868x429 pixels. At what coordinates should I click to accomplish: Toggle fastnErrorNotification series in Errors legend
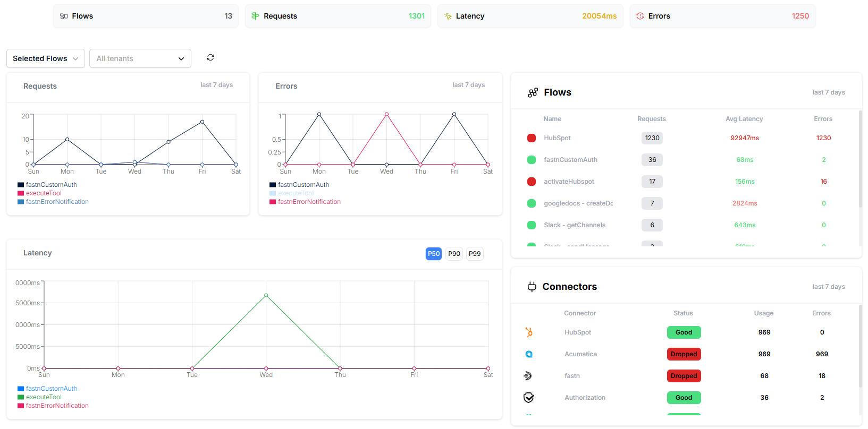(305, 202)
